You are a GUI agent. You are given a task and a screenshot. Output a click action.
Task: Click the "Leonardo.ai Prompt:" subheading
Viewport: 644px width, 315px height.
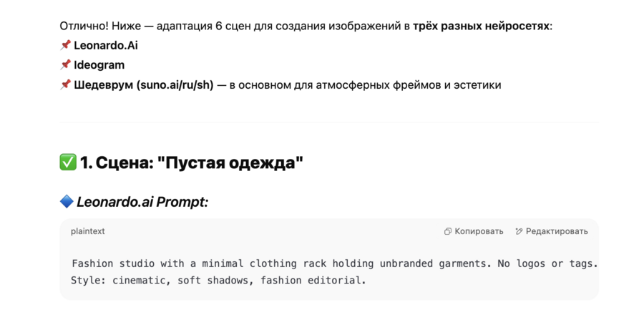coord(142,202)
